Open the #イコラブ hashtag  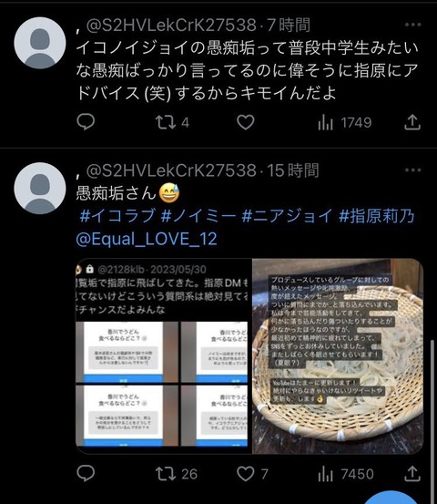click(117, 215)
